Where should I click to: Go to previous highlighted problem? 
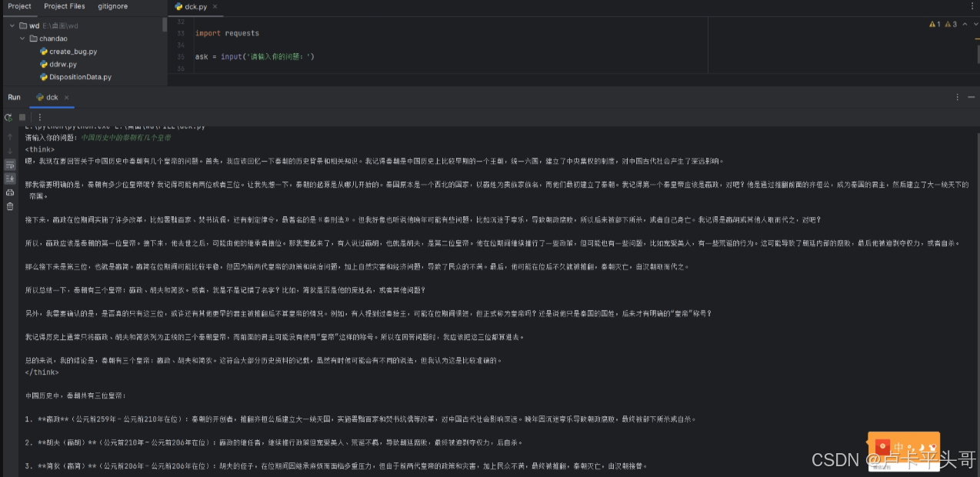tap(964, 24)
